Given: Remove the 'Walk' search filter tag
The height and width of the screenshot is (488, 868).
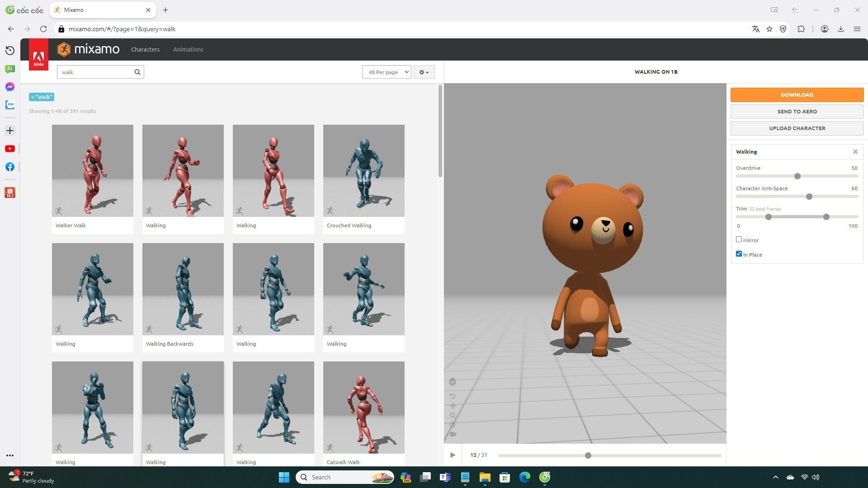Looking at the screenshot, I should tap(42, 97).
